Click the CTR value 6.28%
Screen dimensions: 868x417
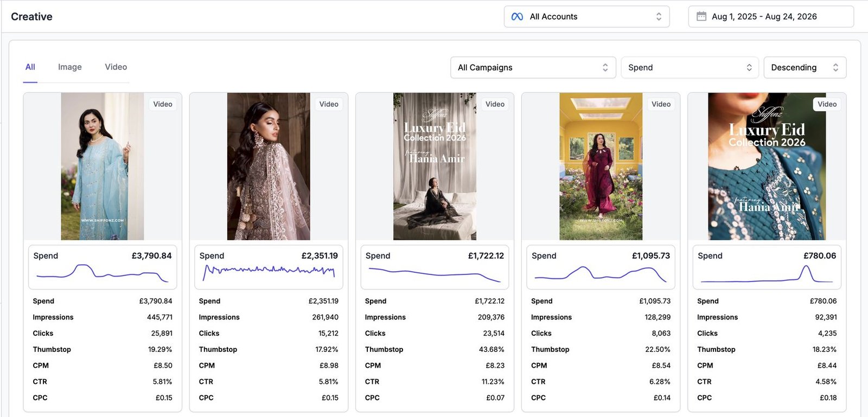coord(660,382)
